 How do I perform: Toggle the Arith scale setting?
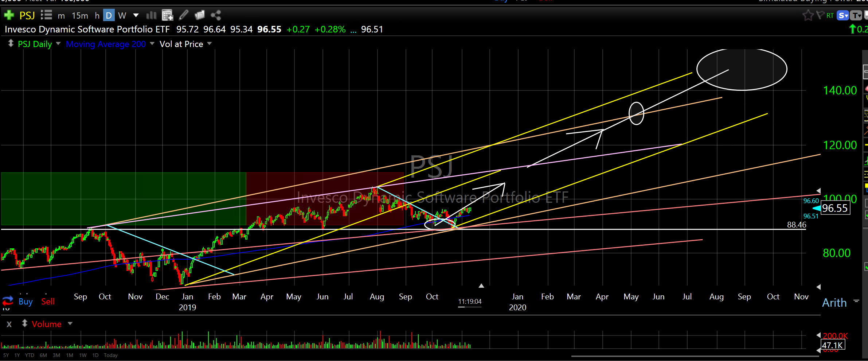(x=834, y=303)
